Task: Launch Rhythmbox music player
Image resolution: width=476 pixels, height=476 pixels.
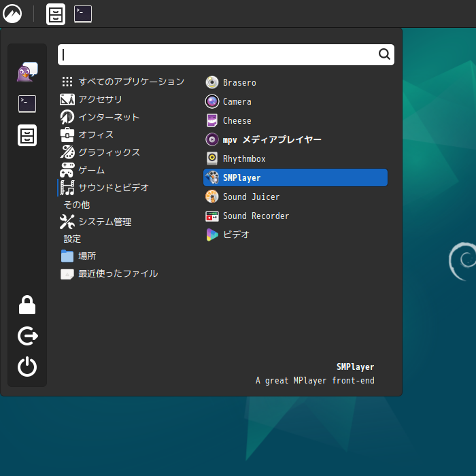Action: (243, 159)
